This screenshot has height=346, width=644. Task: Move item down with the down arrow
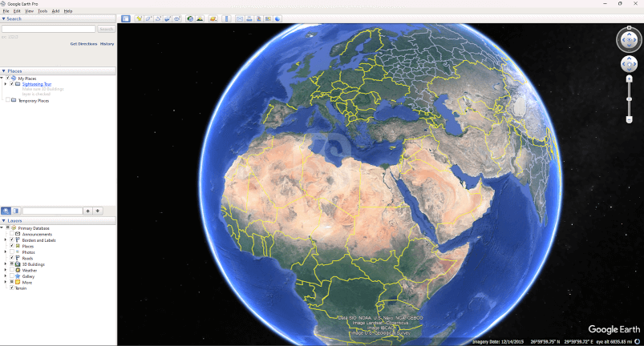pos(98,211)
